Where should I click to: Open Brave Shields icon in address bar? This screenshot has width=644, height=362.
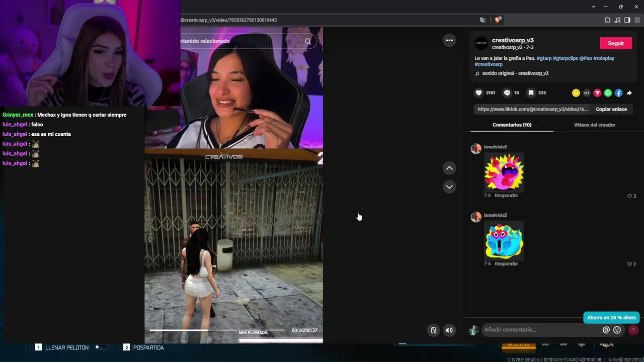[x=498, y=20]
